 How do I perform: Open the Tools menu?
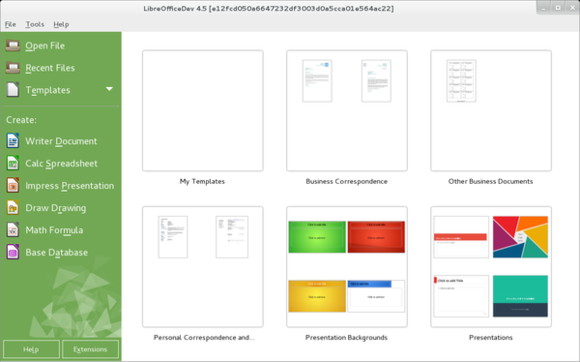point(35,24)
